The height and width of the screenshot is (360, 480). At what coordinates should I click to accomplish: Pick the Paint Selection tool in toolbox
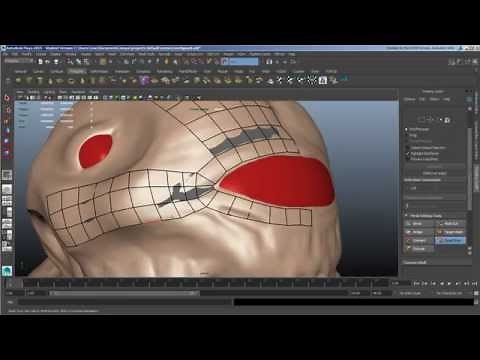7,121
